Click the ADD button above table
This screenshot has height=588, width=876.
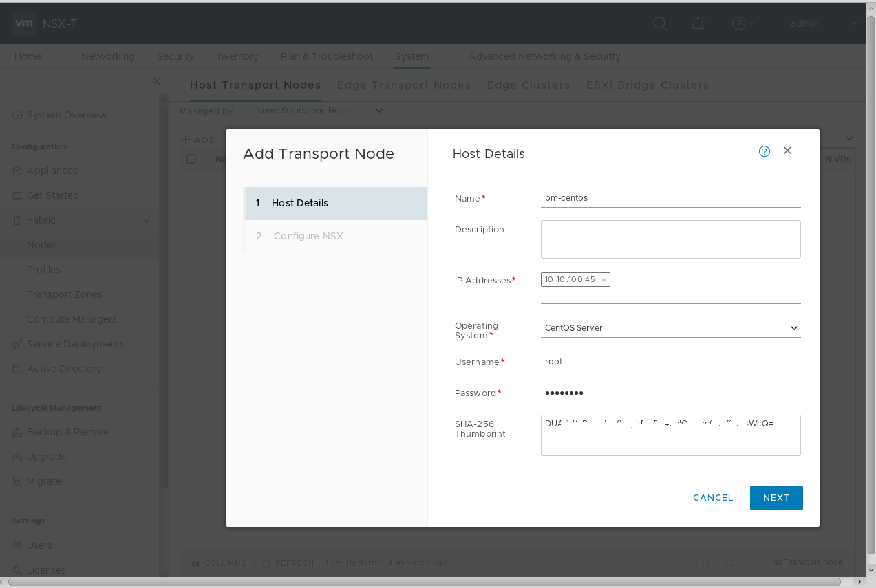tap(199, 140)
